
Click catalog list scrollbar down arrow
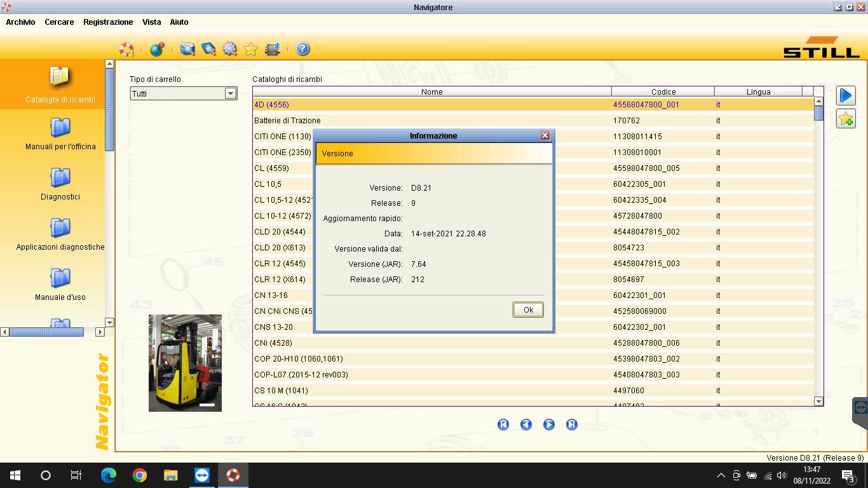818,401
